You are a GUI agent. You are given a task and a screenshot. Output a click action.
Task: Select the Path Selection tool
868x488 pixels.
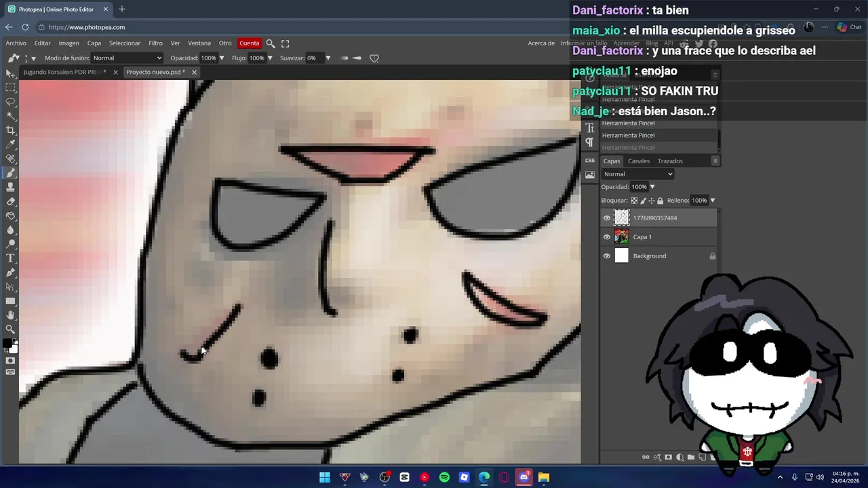(10, 287)
